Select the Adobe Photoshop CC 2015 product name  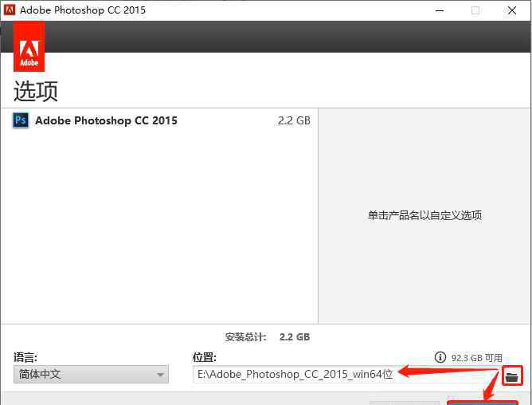(106, 120)
